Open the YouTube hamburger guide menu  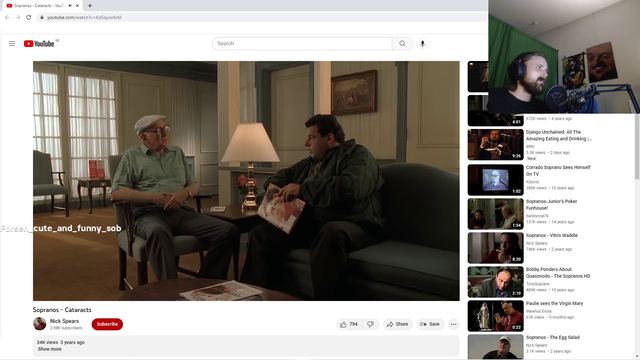(x=12, y=43)
